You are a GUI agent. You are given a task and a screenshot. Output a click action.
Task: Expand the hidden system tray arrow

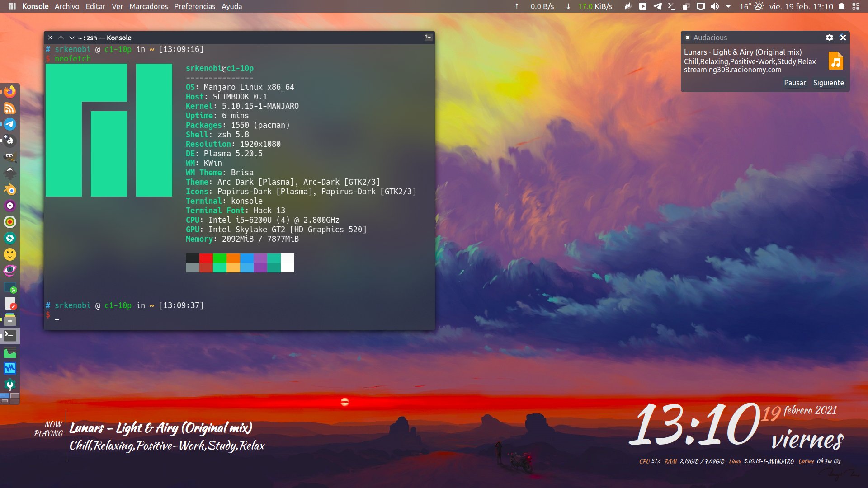pos(728,6)
